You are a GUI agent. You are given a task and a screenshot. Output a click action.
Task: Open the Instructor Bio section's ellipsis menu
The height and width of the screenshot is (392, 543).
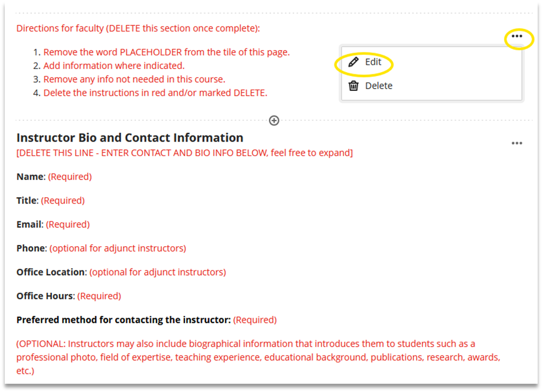(516, 142)
